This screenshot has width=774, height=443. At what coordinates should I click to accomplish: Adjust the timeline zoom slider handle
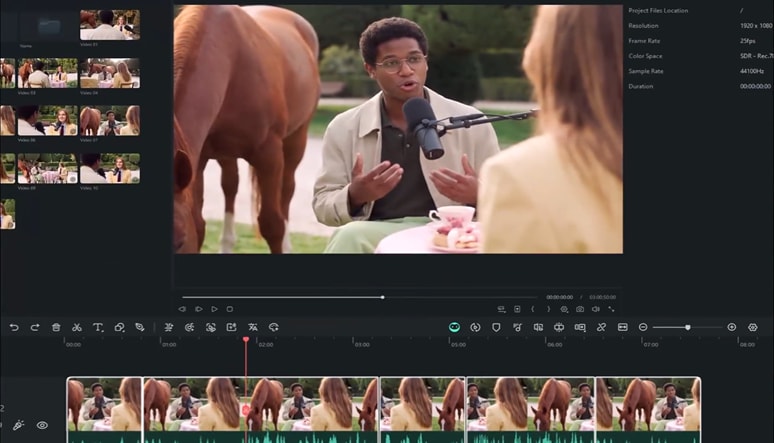[x=688, y=327]
